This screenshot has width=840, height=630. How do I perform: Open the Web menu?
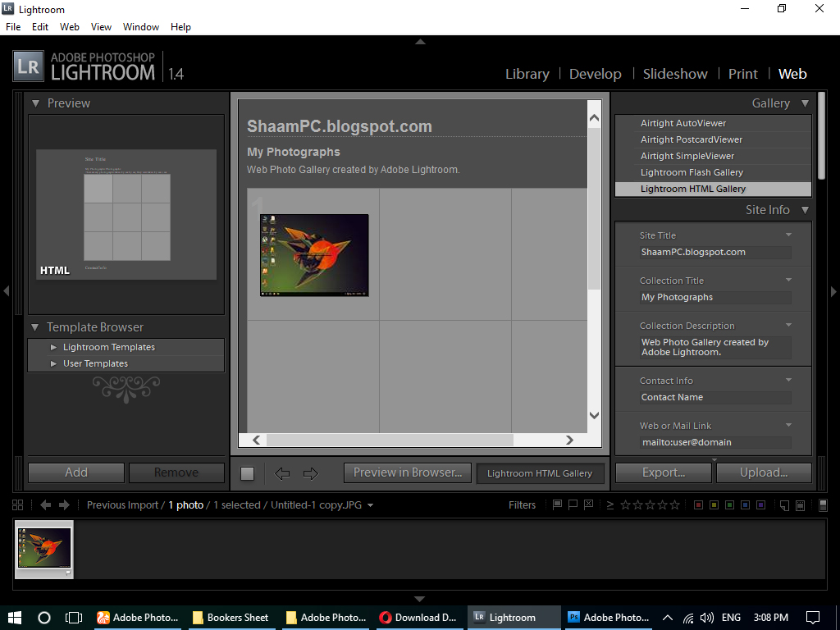70,27
